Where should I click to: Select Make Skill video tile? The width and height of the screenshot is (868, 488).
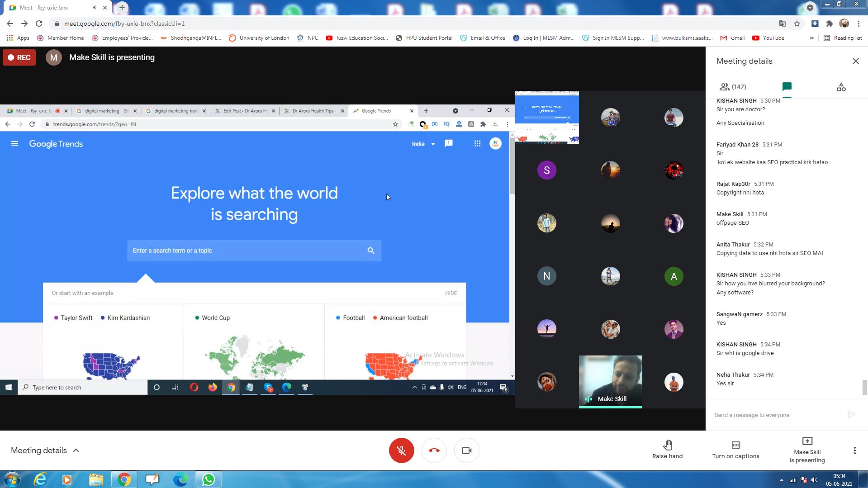(610, 382)
